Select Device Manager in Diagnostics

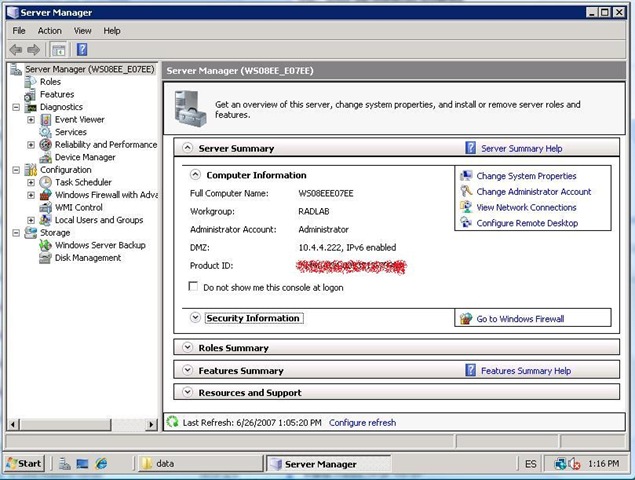[x=84, y=157]
